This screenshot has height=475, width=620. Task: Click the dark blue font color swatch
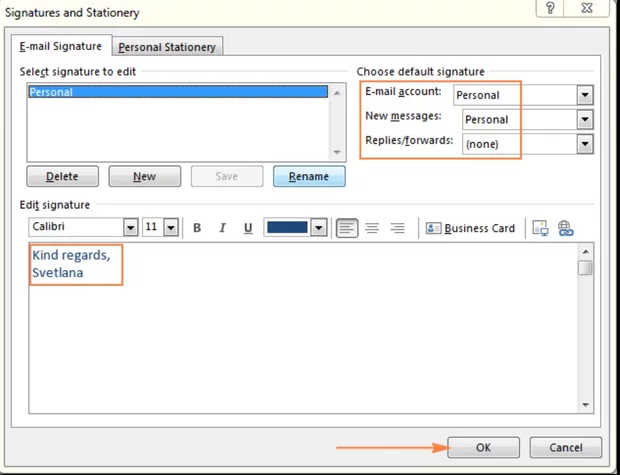287,227
